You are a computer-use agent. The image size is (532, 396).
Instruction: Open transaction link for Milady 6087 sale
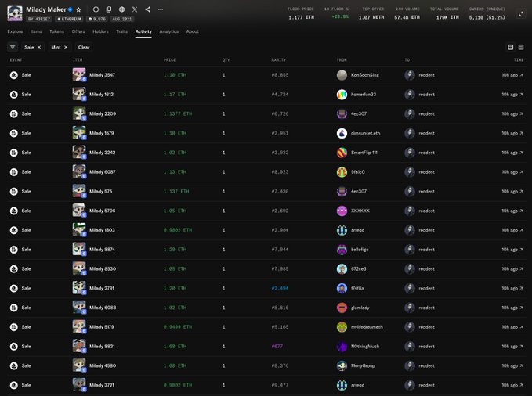click(x=512, y=172)
